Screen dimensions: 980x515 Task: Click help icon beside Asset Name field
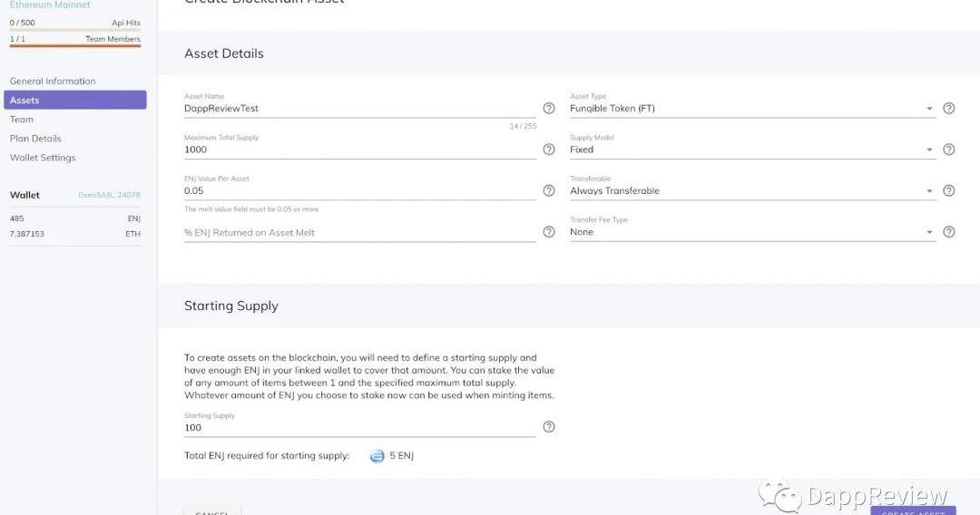pyautogui.click(x=548, y=108)
